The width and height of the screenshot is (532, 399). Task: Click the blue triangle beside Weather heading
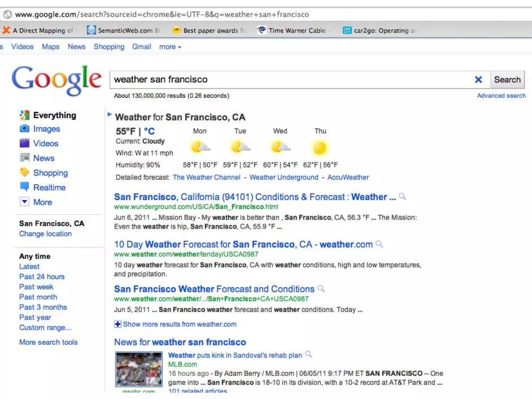pyautogui.click(x=110, y=114)
